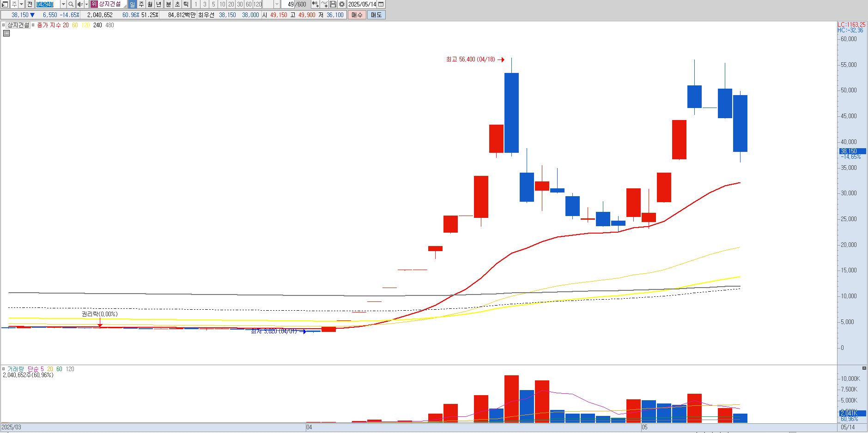The height and width of the screenshot is (433, 868).
Task: Click the add indicator line icon
Action: (x=324, y=4)
